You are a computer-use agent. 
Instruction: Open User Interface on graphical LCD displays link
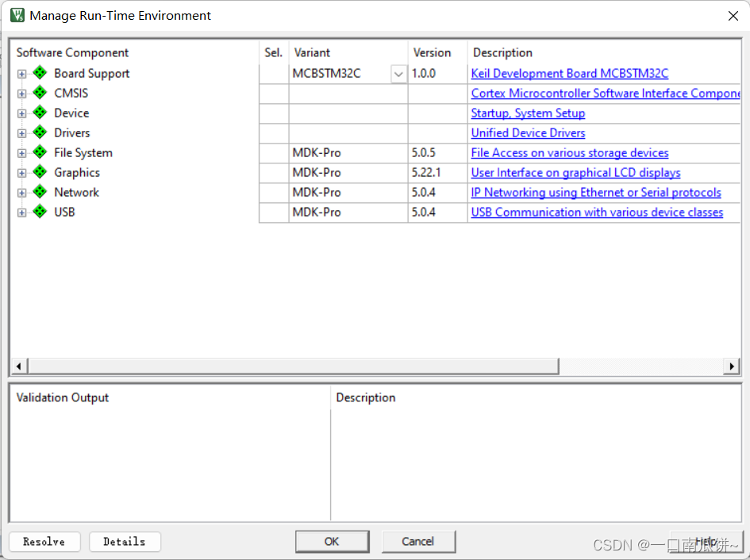pyautogui.click(x=576, y=173)
